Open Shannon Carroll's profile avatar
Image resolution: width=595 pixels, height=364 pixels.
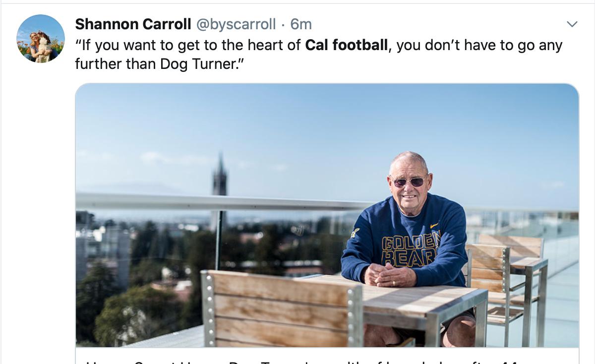click(x=41, y=39)
